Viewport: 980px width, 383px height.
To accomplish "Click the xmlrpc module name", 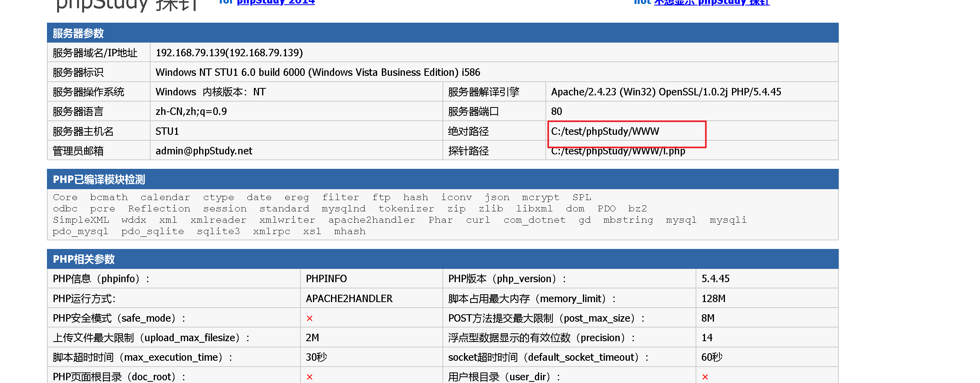I will pyautogui.click(x=272, y=232).
